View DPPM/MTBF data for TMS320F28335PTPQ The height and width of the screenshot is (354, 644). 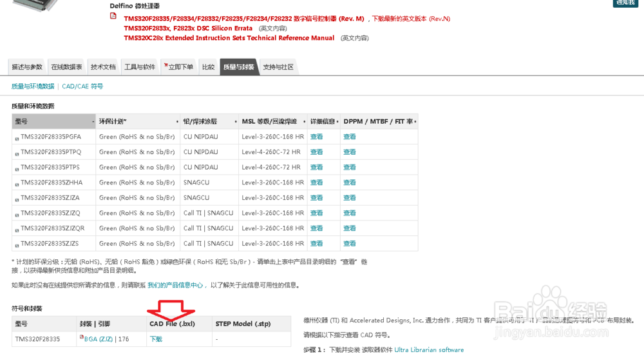point(350,152)
